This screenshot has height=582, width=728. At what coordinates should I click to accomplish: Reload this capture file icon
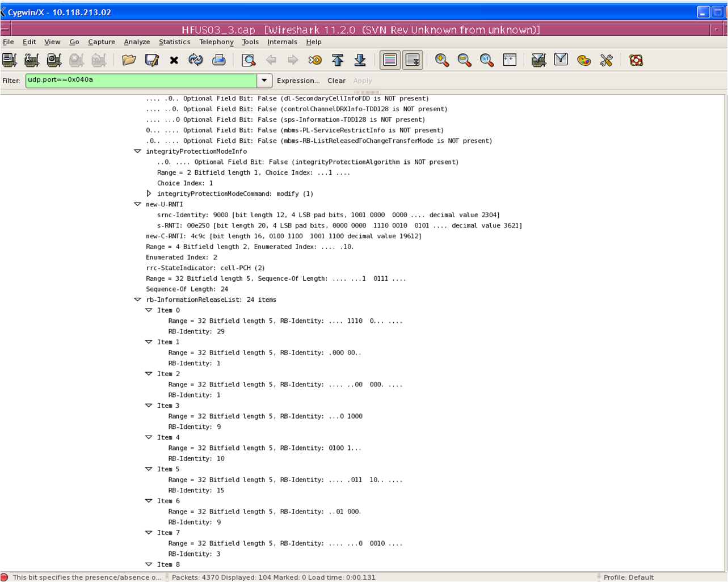click(x=196, y=60)
